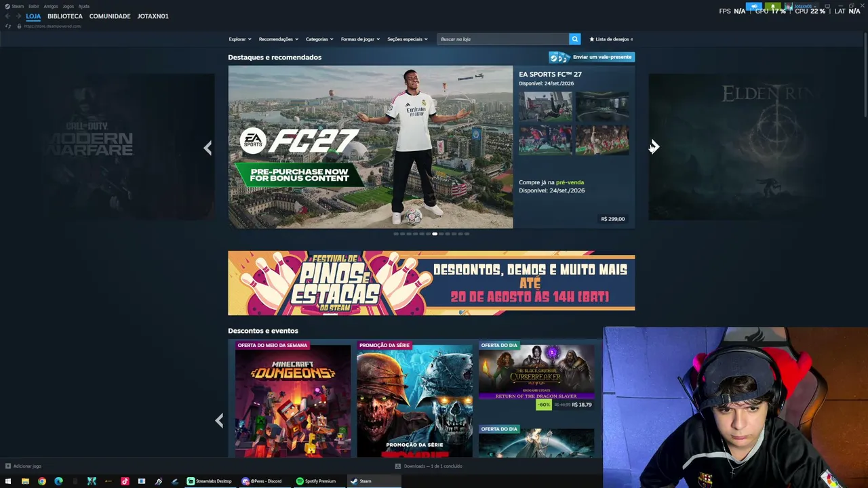This screenshot has width=868, height=488.
Task: Click the browser forward arrow in Steam
Action: click(18, 16)
